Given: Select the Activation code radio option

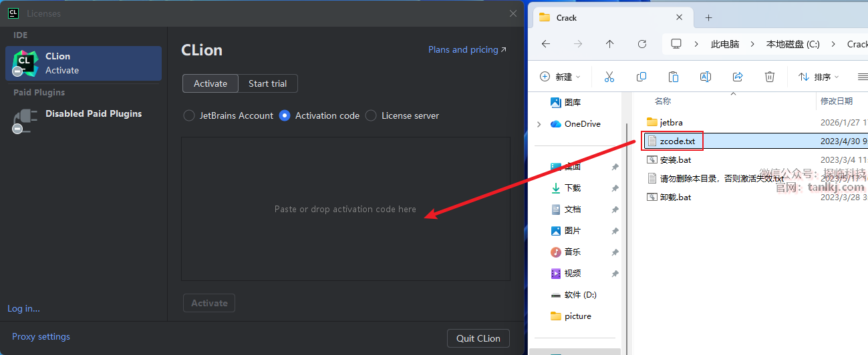Looking at the screenshot, I should pyautogui.click(x=285, y=115).
